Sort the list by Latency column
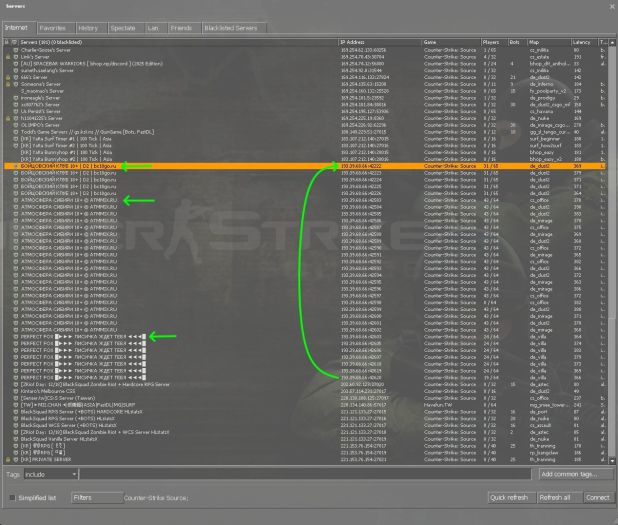Viewport: 618px width, 525px height. 583,43
